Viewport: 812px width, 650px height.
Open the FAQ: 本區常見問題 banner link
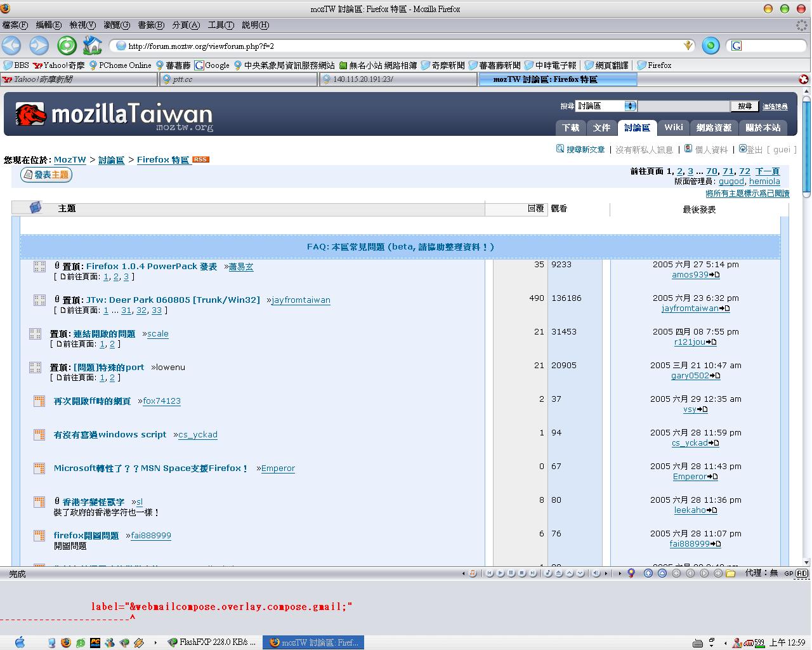(x=400, y=247)
